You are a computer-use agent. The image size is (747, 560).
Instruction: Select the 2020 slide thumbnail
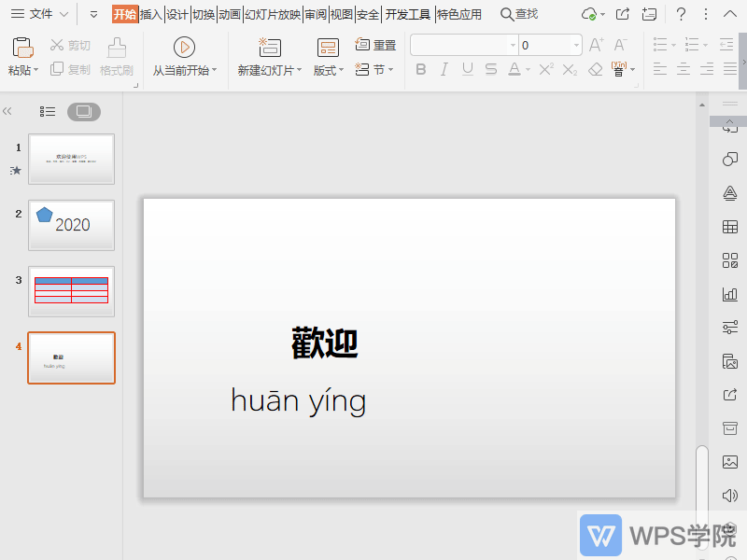tap(71, 225)
